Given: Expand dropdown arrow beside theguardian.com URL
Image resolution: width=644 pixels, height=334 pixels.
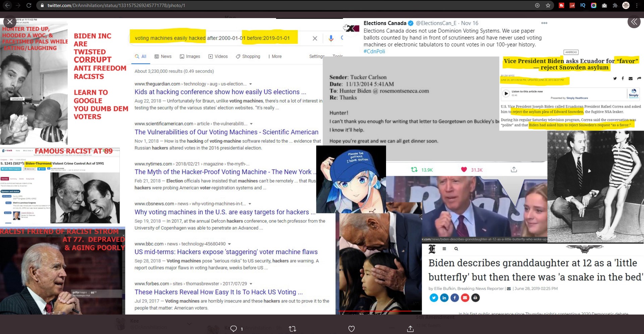Looking at the screenshot, I should pos(251,84).
